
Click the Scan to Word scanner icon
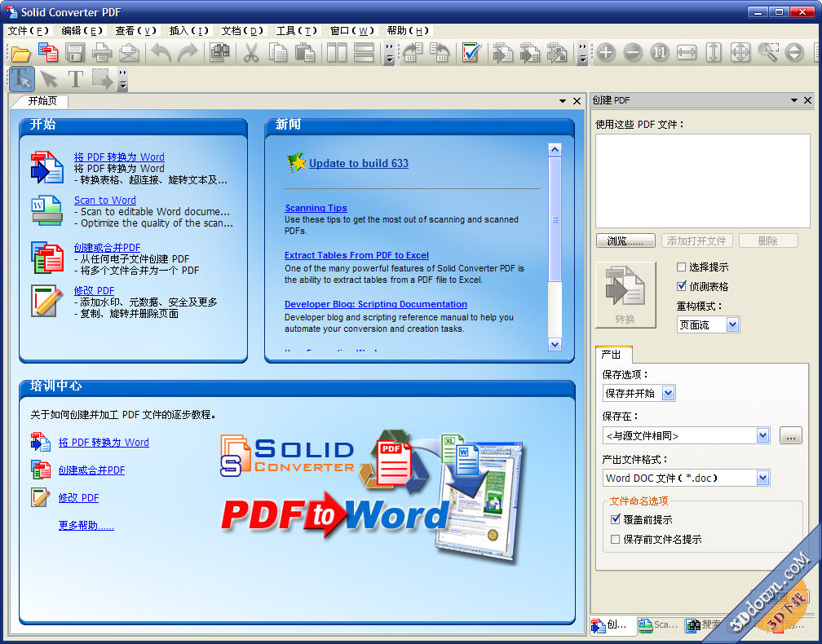(x=47, y=210)
